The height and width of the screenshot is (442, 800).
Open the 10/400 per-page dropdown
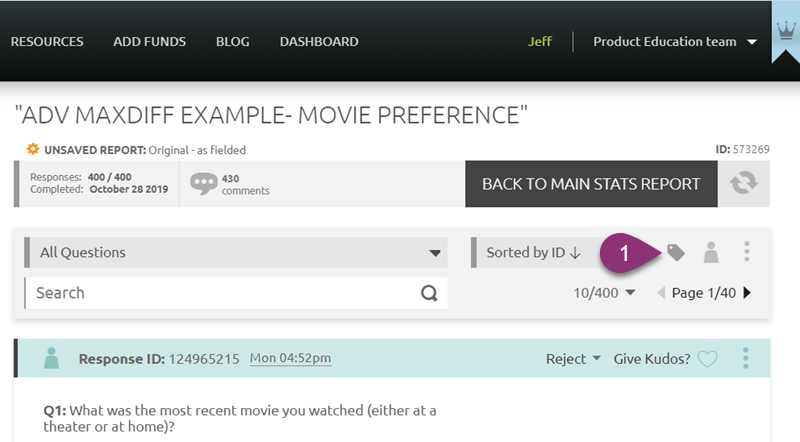point(604,293)
